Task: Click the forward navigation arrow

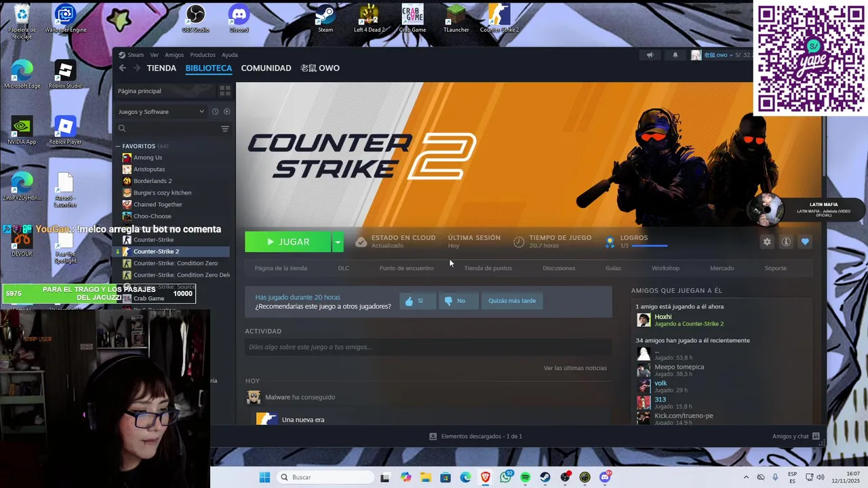Action: (137, 68)
